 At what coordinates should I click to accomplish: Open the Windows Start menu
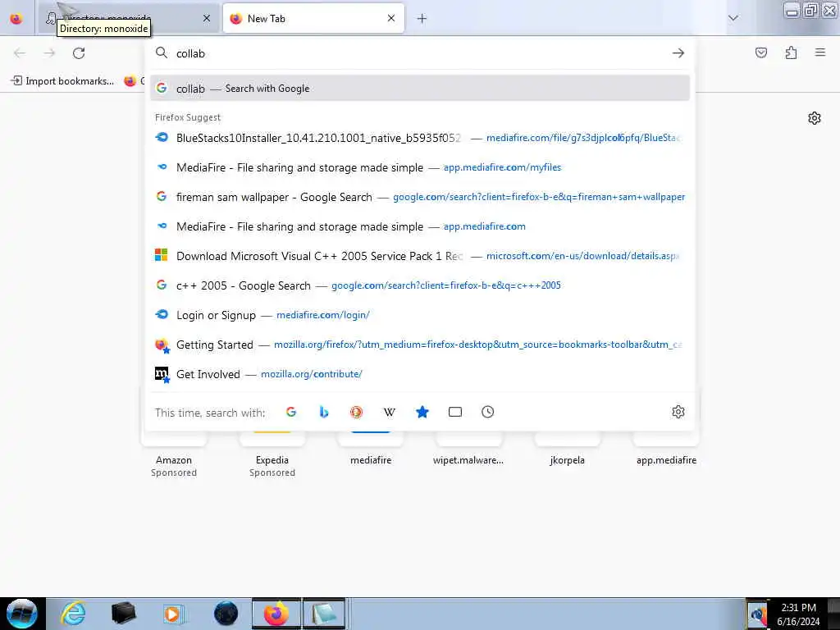21,614
